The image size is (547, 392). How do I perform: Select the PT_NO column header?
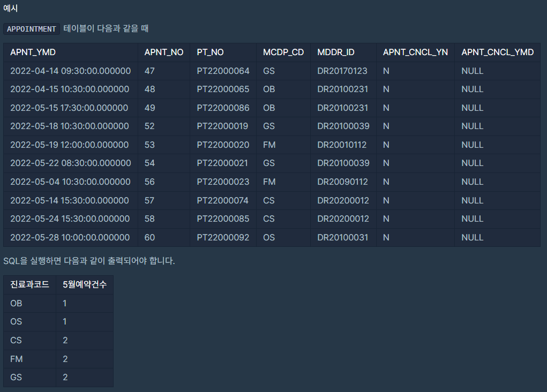210,52
